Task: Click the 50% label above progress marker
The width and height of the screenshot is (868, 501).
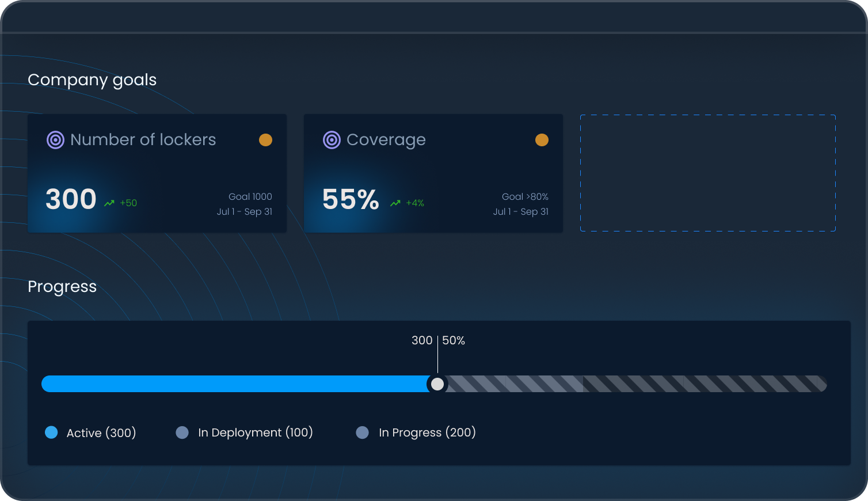Action: (x=454, y=340)
